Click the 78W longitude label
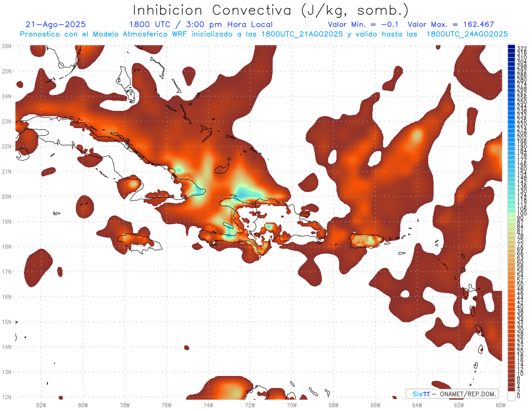This screenshot has height=411, width=532. tap(125, 405)
